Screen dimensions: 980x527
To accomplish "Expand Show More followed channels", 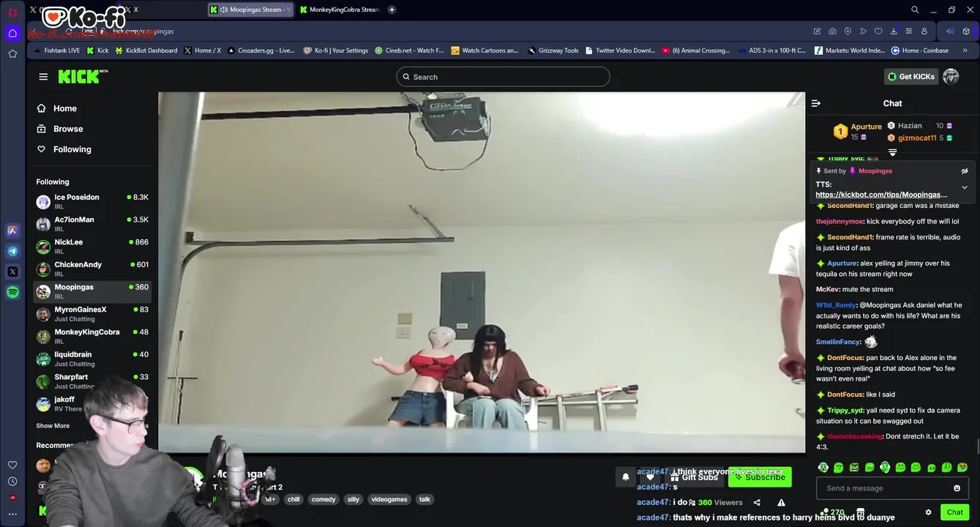I will pos(53,426).
